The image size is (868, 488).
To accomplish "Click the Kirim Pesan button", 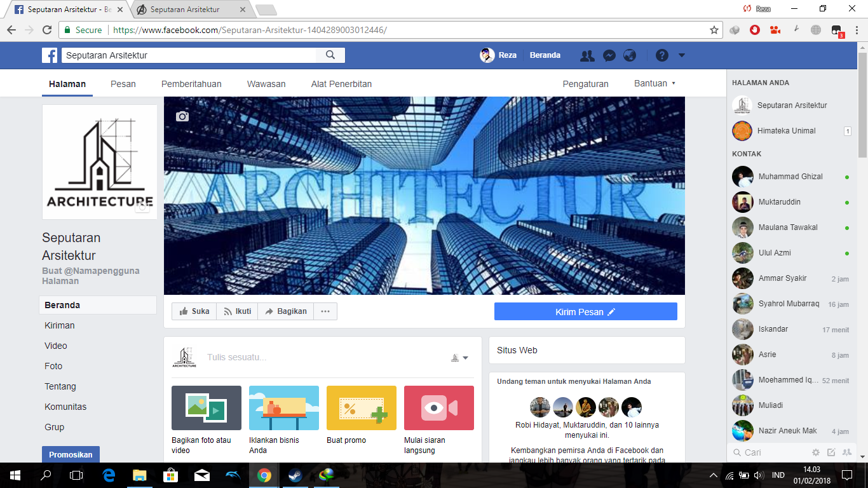I will pos(585,311).
